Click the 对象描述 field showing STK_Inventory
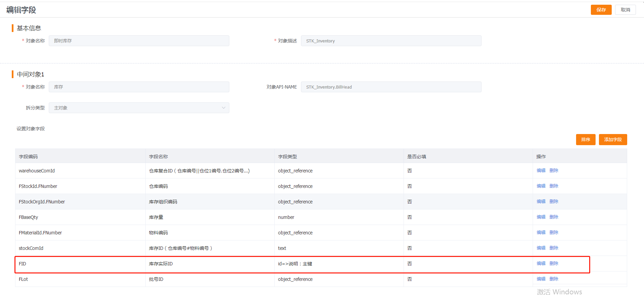644x295 pixels. tap(391, 41)
